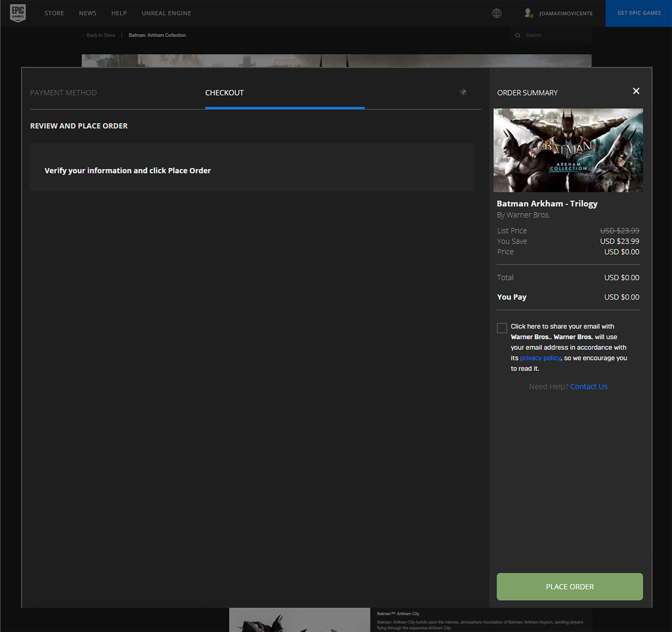The height and width of the screenshot is (632, 672).
Task: Click the Batman: Arkham City thumbnail at bottom
Action: click(300, 620)
